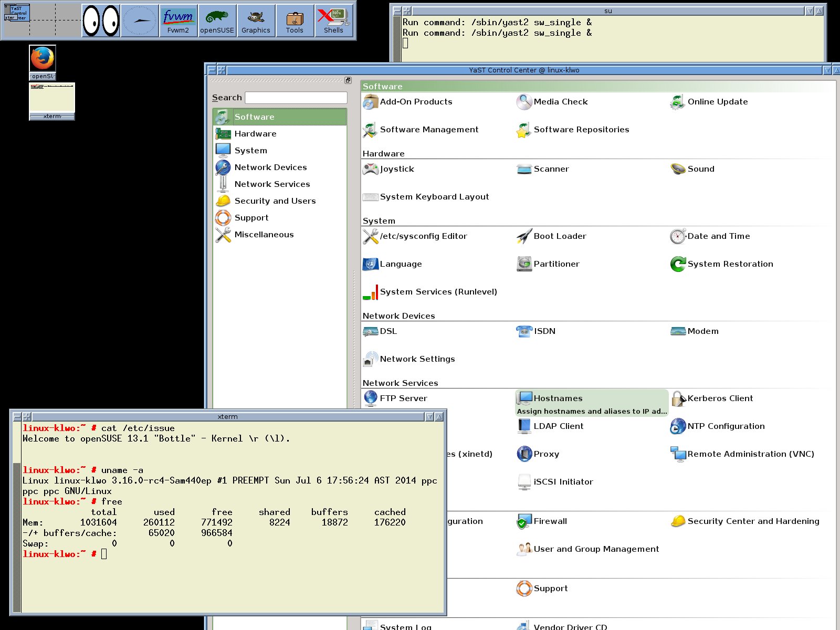Open the Software Management module
This screenshot has height=630, width=840.
428,130
